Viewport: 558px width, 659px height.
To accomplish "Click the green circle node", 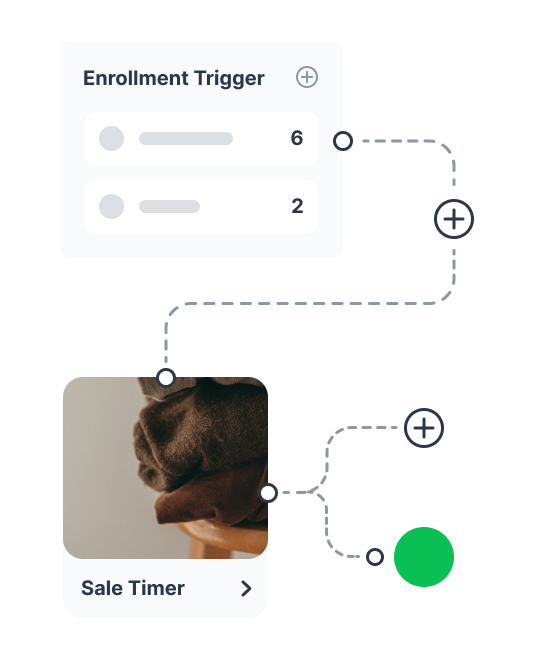I will click(x=424, y=557).
